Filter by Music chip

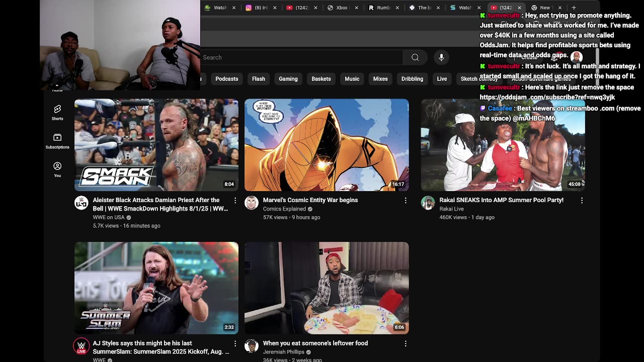pyautogui.click(x=352, y=79)
